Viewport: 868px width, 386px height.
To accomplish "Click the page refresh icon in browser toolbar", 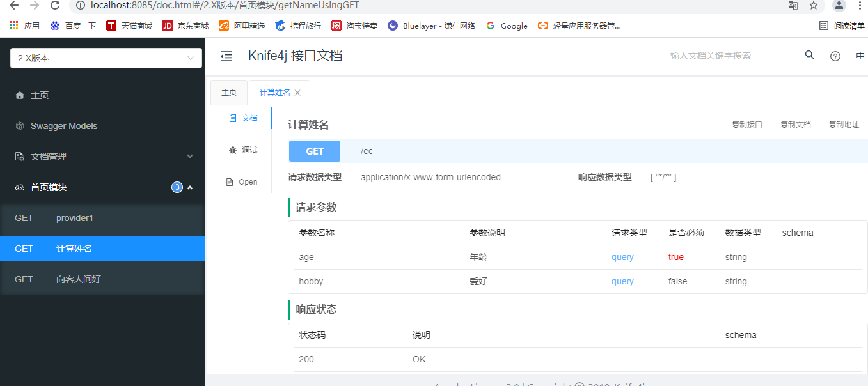I will pos(56,5).
